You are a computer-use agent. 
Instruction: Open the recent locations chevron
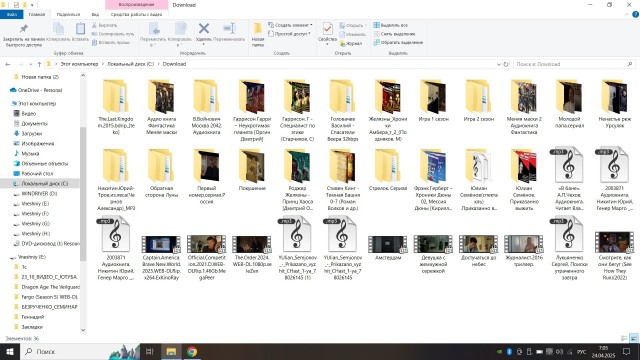[31, 64]
